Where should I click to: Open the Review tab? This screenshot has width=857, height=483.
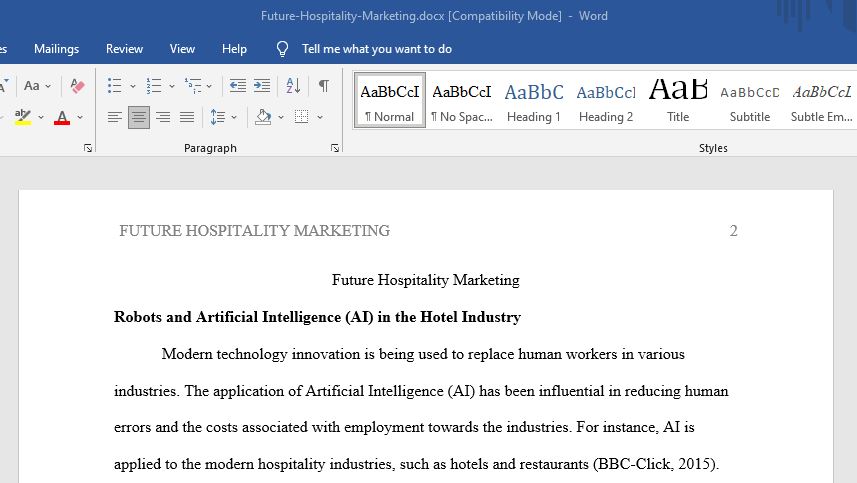(x=124, y=49)
